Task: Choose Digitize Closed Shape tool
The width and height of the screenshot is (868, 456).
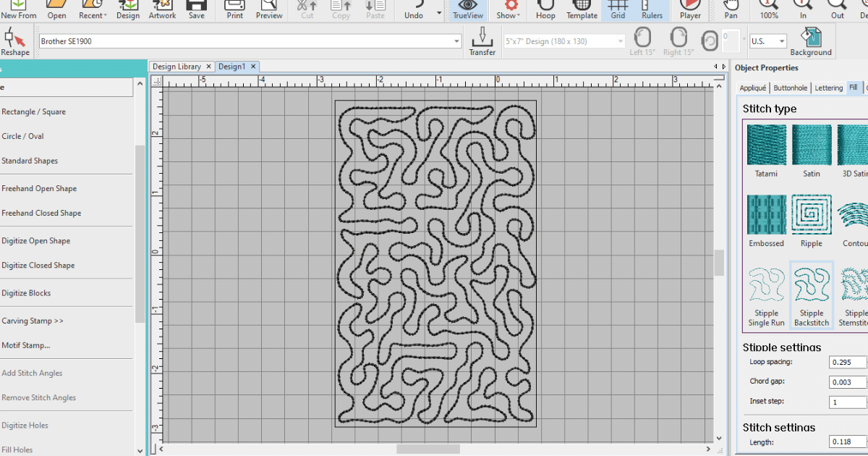Action: (x=38, y=265)
